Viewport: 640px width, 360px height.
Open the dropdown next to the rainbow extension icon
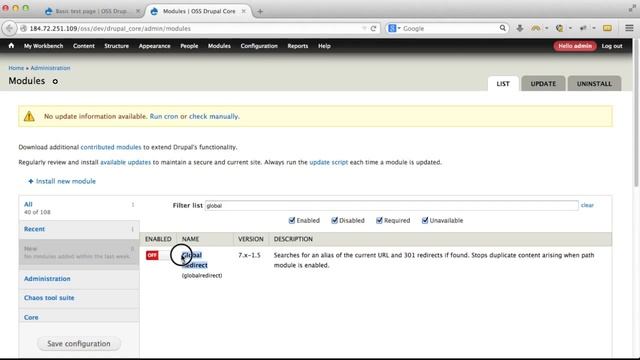click(x=547, y=28)
